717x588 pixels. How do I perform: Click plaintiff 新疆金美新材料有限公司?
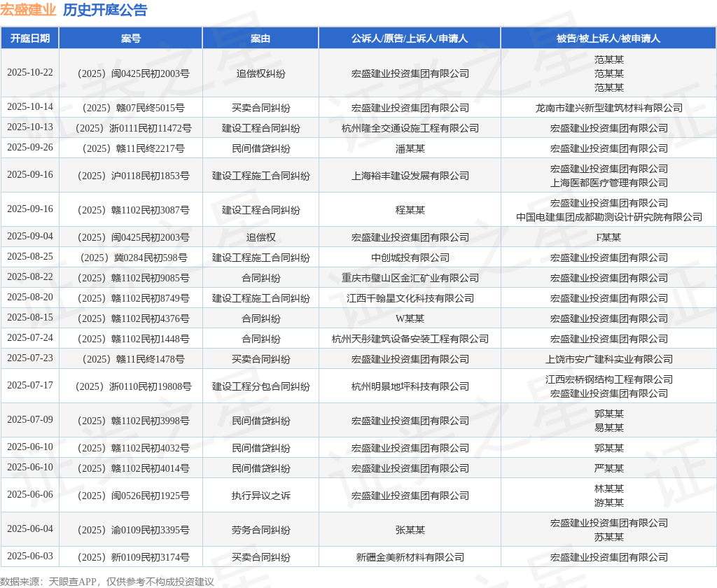click(x=410, y=557)
